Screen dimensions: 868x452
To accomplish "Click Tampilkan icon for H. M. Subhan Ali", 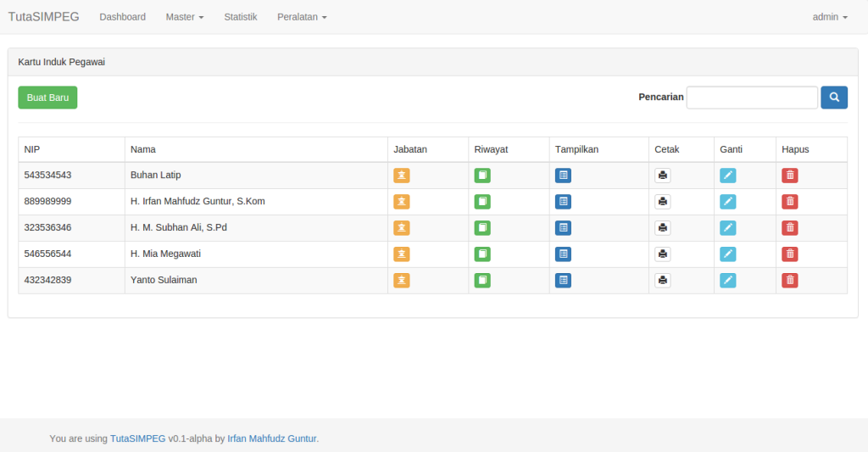I will 563,228.
